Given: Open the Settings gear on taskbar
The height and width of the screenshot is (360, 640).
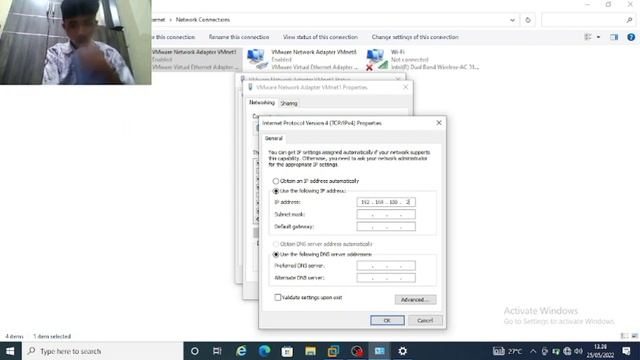Looking at the screenshot, I should [402, 351].
